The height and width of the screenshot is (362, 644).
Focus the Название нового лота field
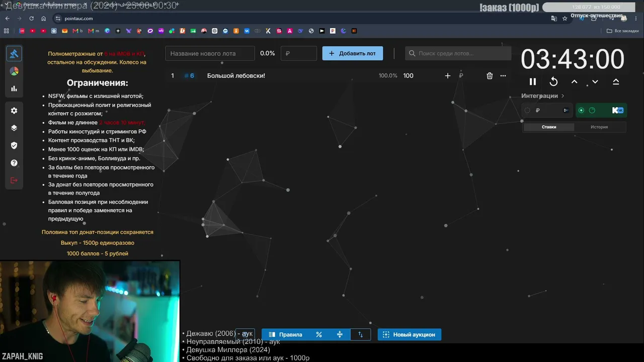tap(210, 53)
